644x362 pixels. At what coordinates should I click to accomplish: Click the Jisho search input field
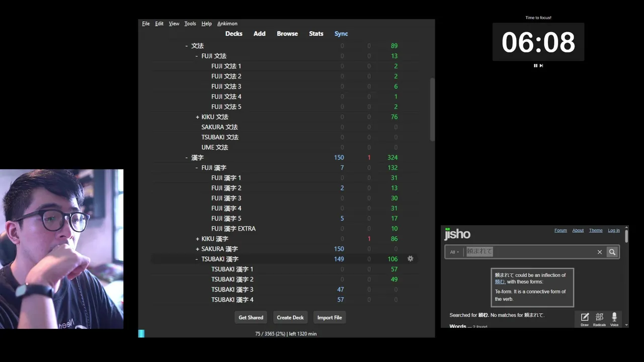[529, 252]
